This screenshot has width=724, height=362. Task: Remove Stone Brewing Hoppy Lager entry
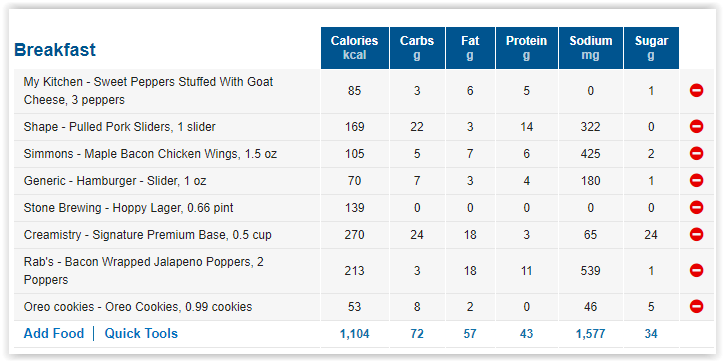coord(696,207)
